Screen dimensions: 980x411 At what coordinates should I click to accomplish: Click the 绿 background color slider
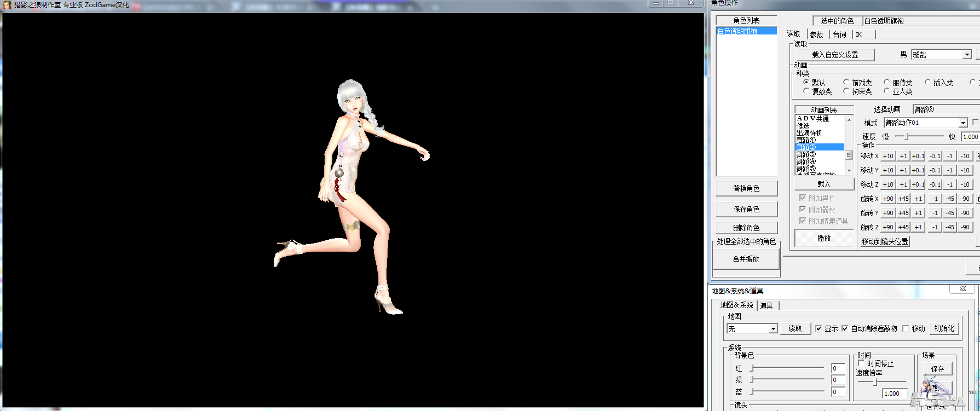point(788,380)
